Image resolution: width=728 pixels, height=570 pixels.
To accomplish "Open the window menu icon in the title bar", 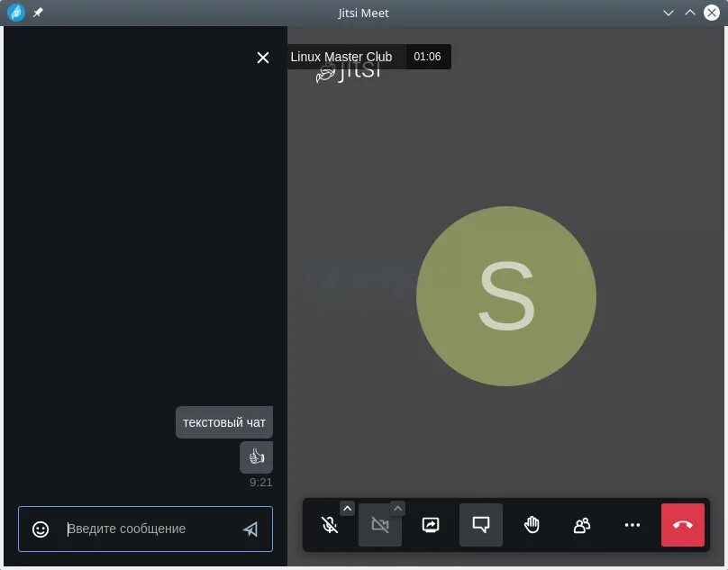I will coord(16,13).
